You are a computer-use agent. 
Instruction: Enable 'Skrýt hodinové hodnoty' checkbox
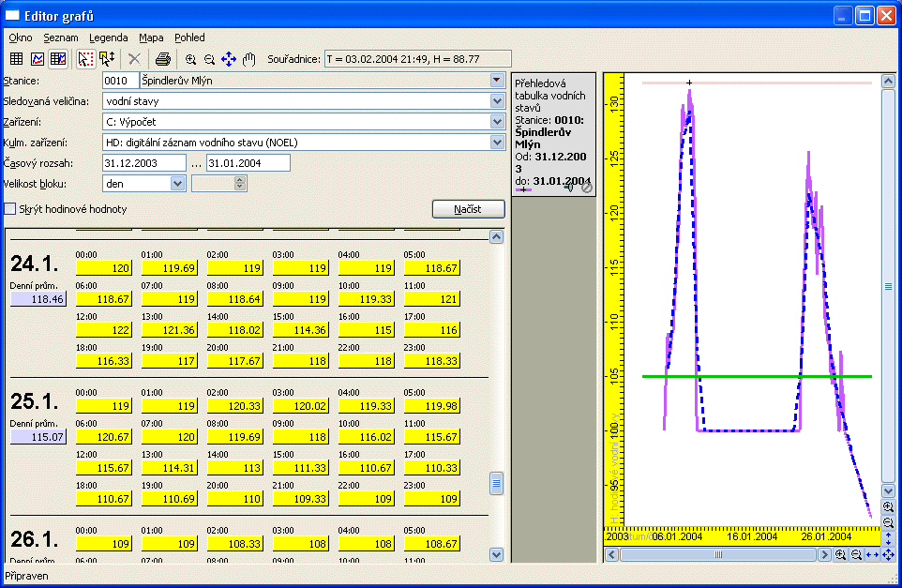click(11, 209)
